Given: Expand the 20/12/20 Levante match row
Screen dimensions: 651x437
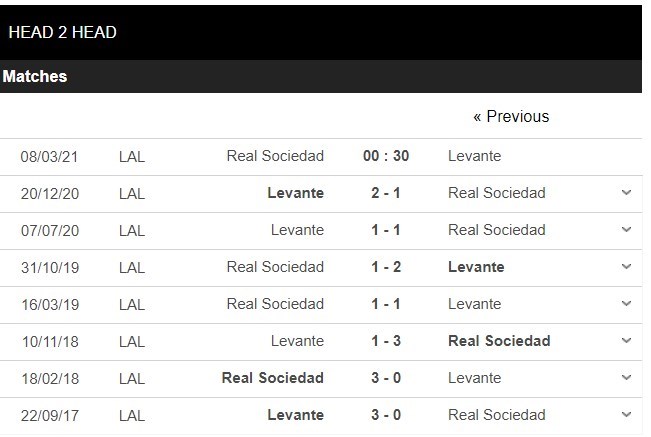Looking at the screenshot, I should coord(626,193).
